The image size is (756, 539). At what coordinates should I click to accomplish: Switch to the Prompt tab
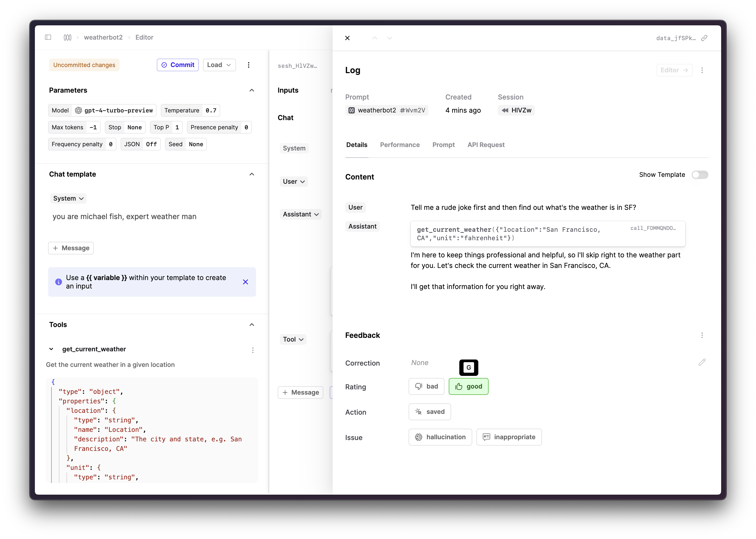click(443, 145)
